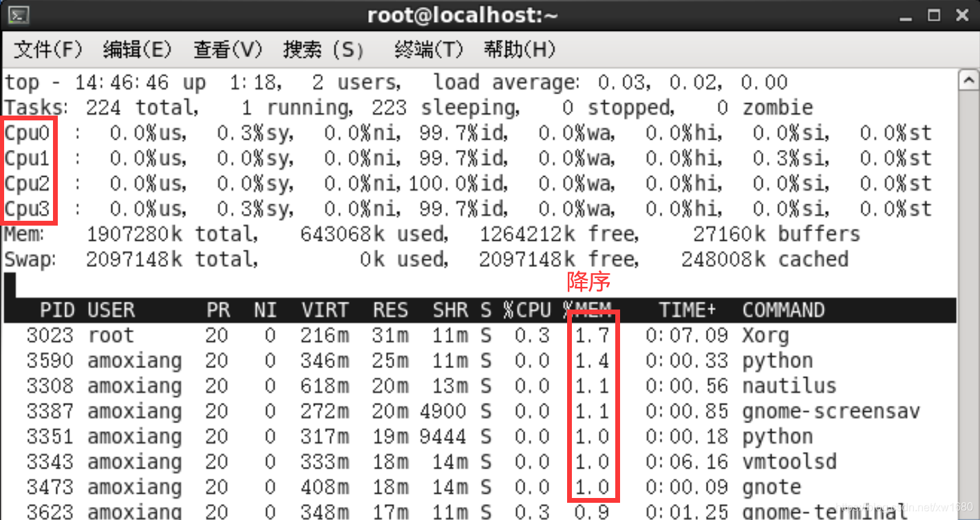The width and height of the screenshot is (980, 520).
Task: Click the Xorg command name
Action: pyautogui.click(x=765, y=336)
